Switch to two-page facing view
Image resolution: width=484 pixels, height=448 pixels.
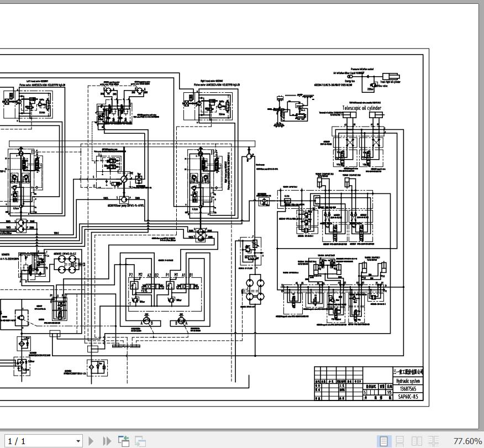417,441
